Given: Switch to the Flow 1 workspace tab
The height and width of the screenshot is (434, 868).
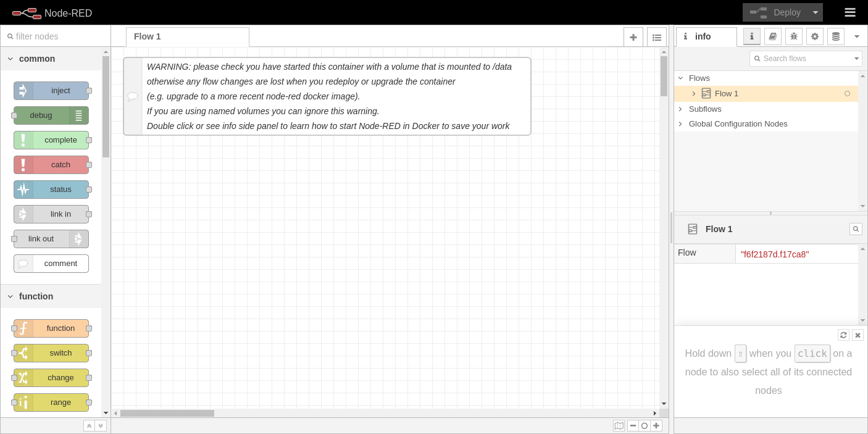Looking at the screenshot, I should coord(188,37).
